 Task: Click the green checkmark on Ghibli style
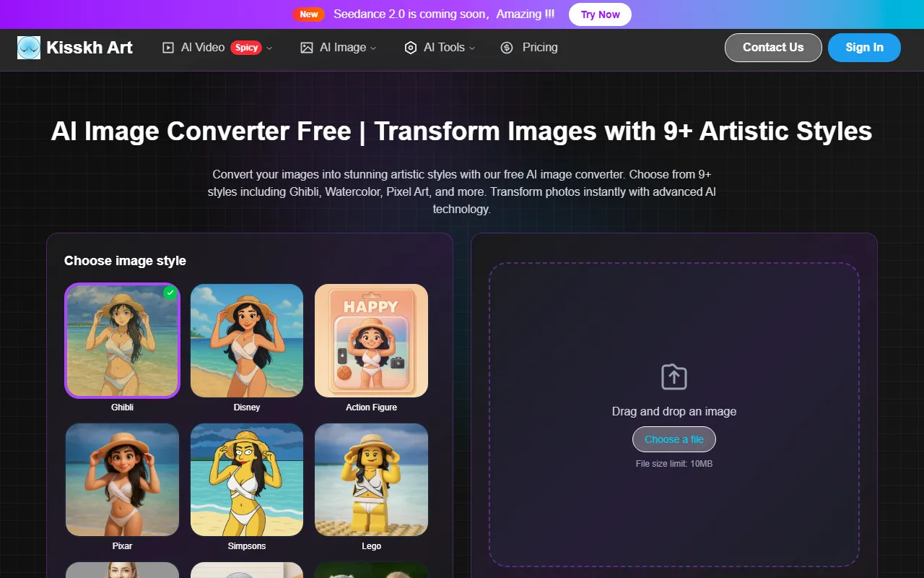tap(170, 293)
